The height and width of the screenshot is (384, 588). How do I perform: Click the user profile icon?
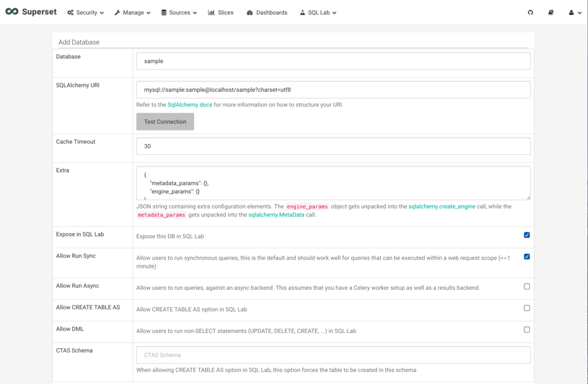coord(571,13)
